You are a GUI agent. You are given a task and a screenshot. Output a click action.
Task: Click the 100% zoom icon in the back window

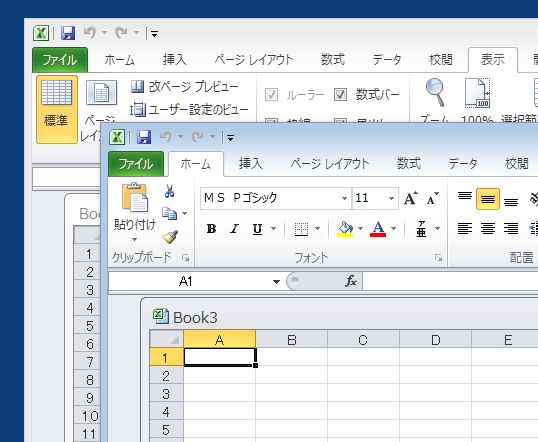pos(477,93)
